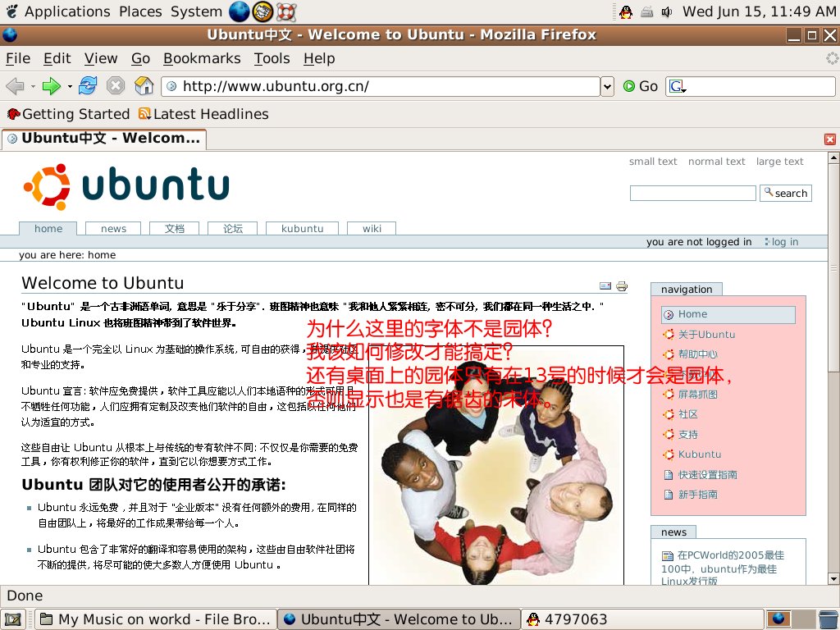This screenshot has height=630, width=840.
Task: Open the Tools menu
Action: pos(272,58)
